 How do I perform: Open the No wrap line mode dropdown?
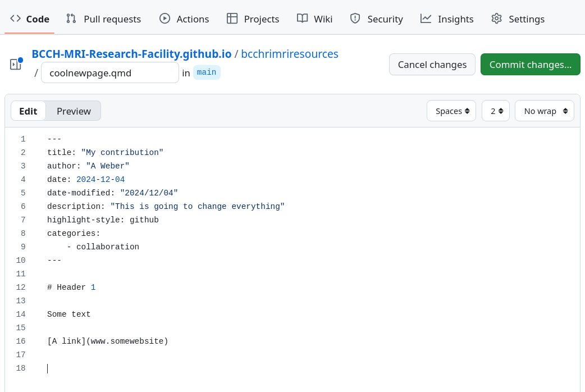(x=544, y=111)
